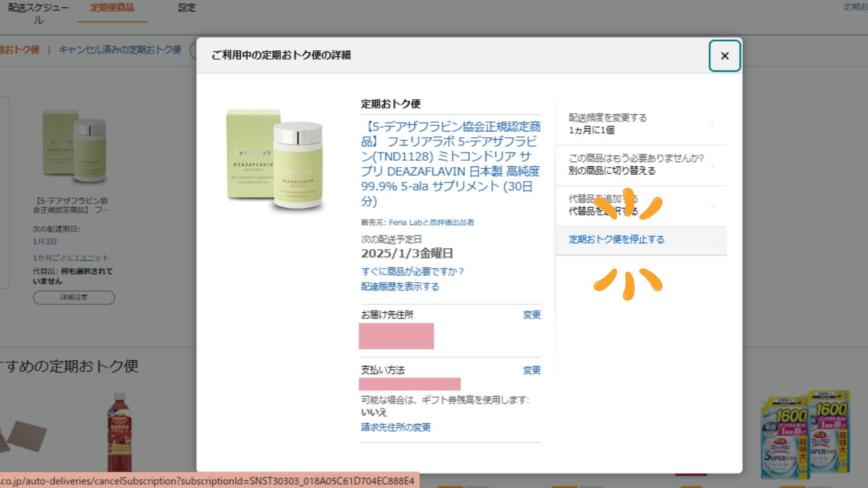Viewport: 868px width, 488px height.
Task: Click すぐに商品が必要ですか？ link
Action: 413,271
